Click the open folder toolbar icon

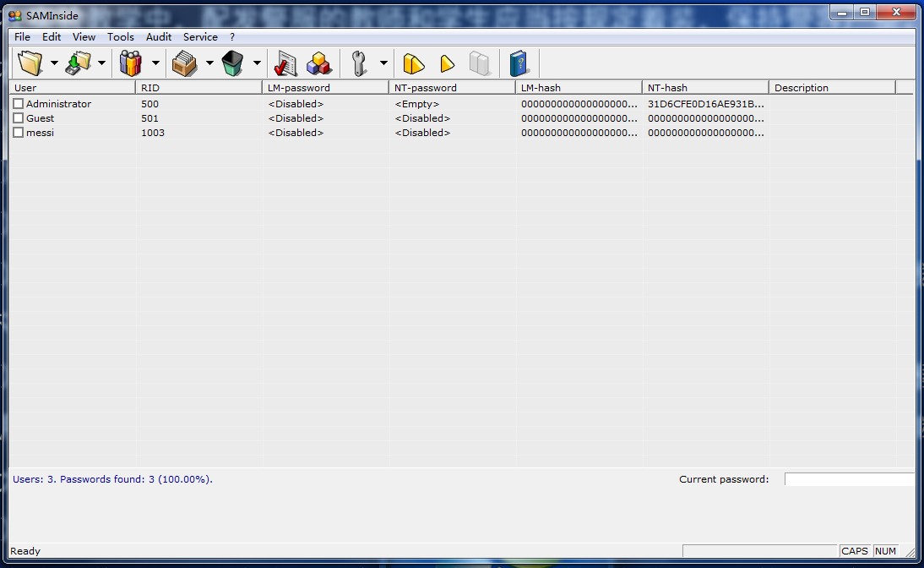click(30, 63)
